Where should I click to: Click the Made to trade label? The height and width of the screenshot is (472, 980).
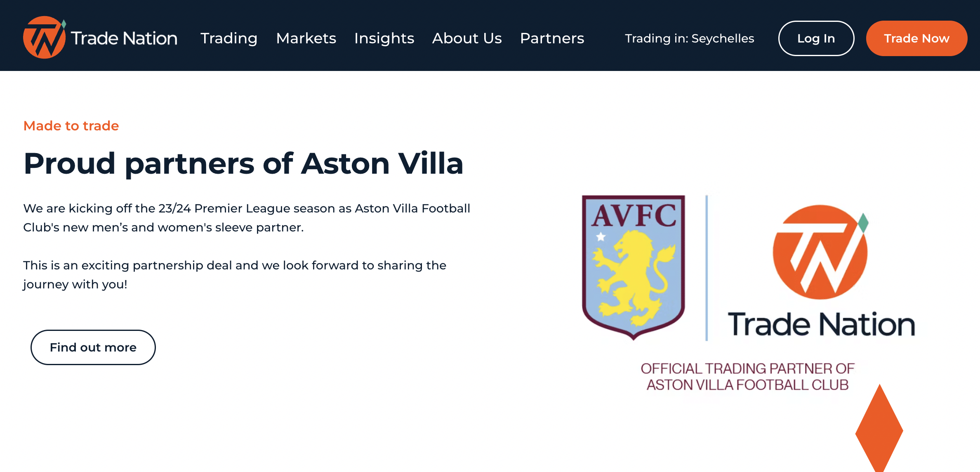[71, 126]
